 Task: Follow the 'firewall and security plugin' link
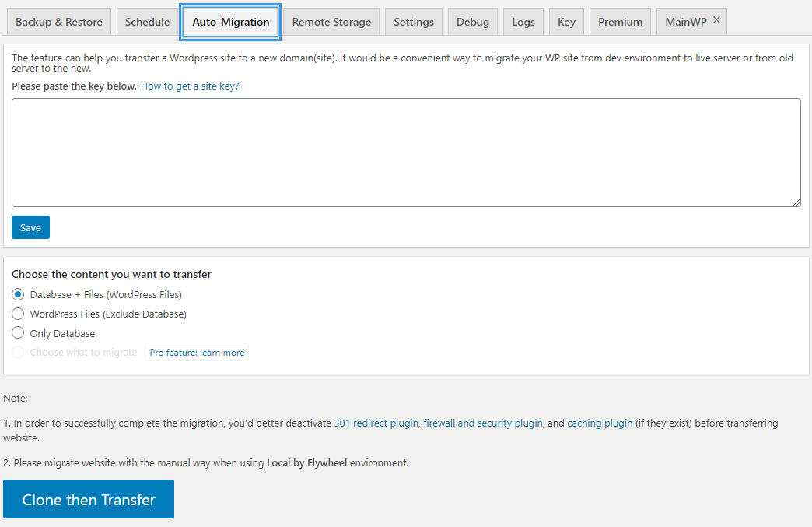click(x=483, y=423)
